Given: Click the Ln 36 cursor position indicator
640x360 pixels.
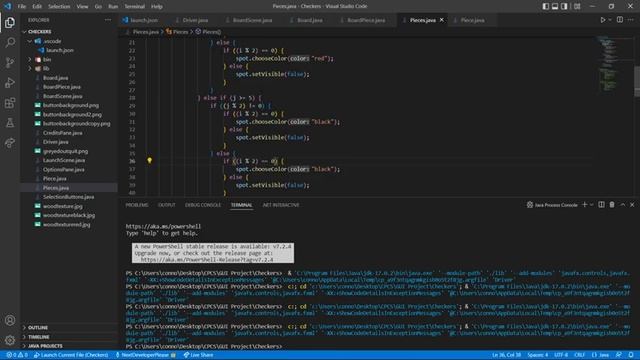Looking at the screenshot, I should click(x=507, y=355).
